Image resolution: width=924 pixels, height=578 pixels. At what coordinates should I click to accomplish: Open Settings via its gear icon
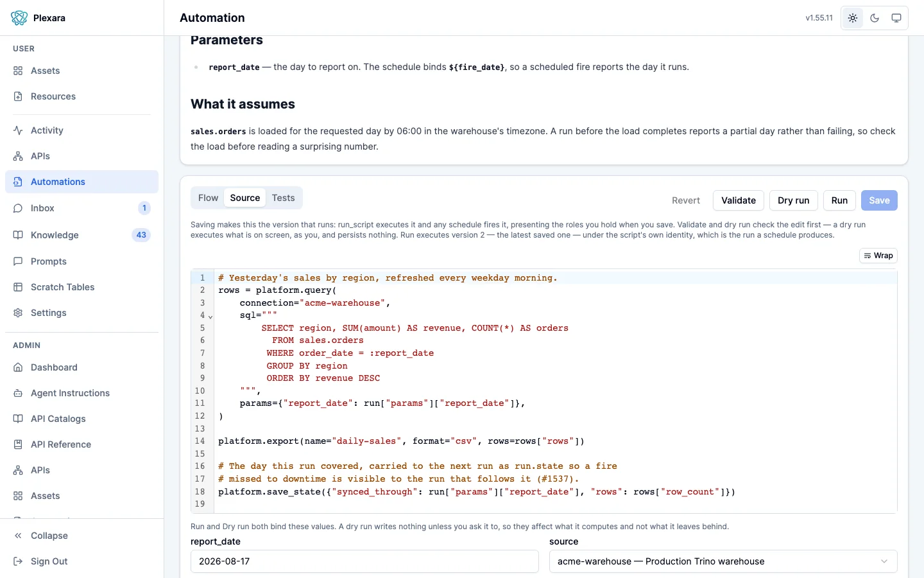click(x=18, y=313)
